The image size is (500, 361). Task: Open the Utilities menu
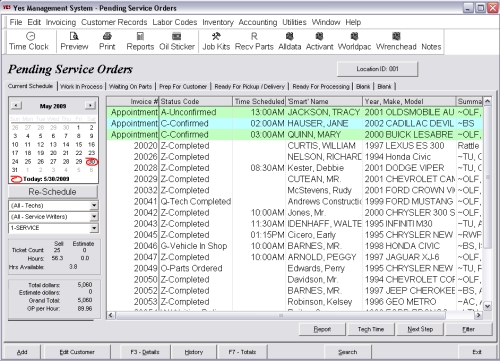pyautogui.click(x=294, y=22)
